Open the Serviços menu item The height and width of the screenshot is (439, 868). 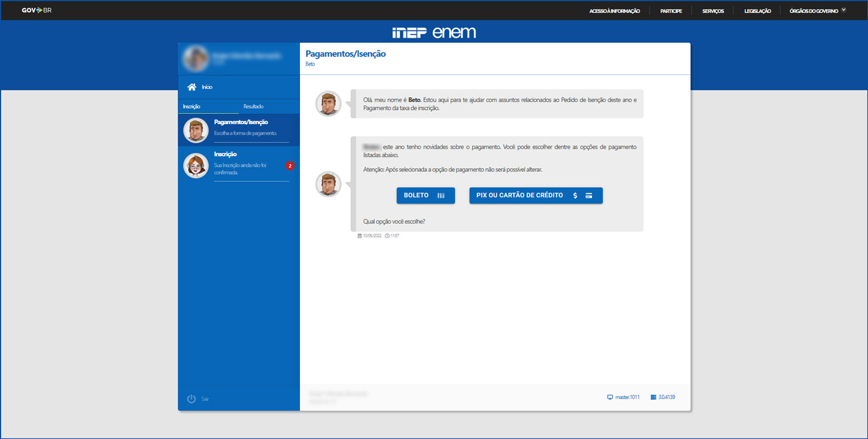(x=713, y=11)
